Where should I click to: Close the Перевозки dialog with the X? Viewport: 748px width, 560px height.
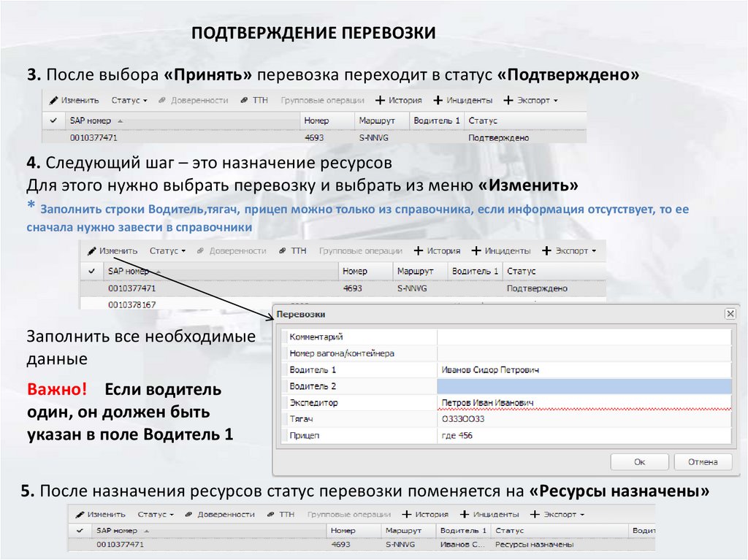[x=729, y=314]
